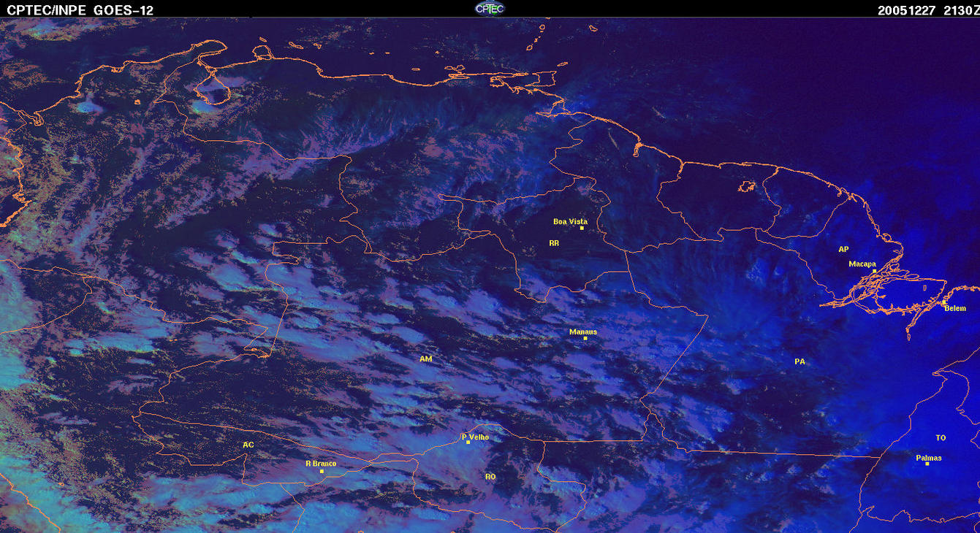Click the RO state label

point(490,476)
